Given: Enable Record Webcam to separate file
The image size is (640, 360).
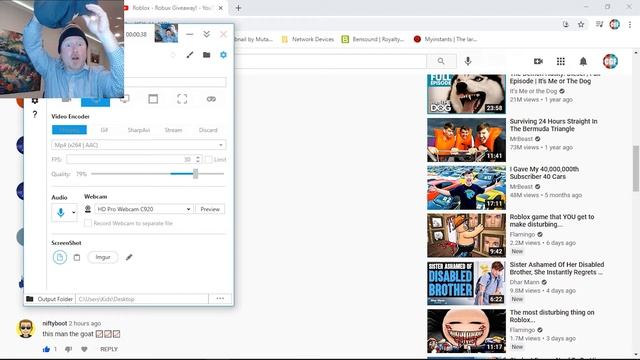Looking at the screenshot, I should pos(88,223).
